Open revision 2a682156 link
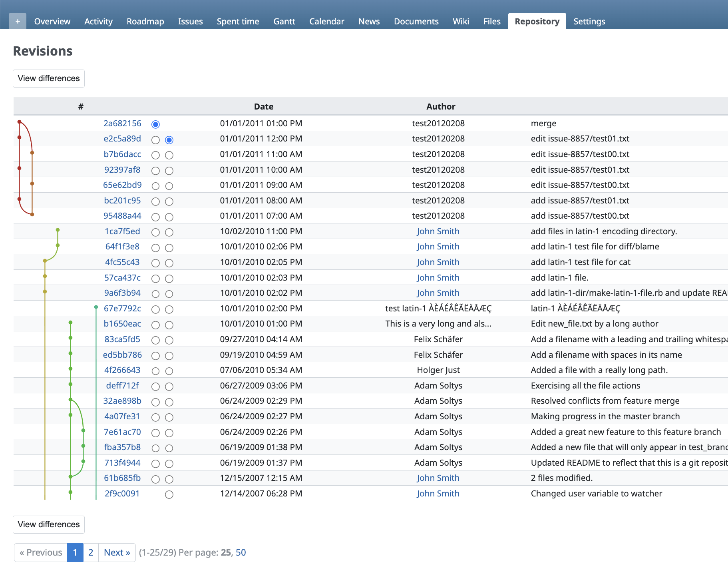Viewport: 728px width, 566px height. tap(122, 124)
